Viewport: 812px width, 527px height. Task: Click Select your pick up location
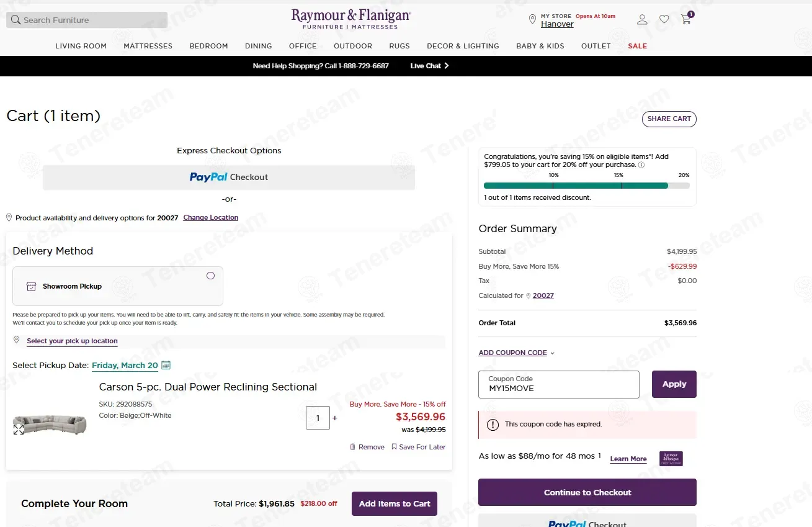tap(72, 341)
